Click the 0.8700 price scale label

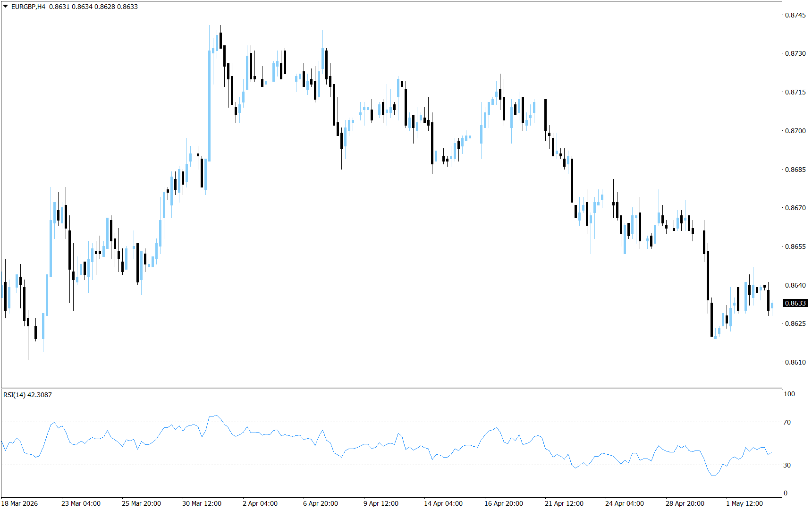coord(795,131)
